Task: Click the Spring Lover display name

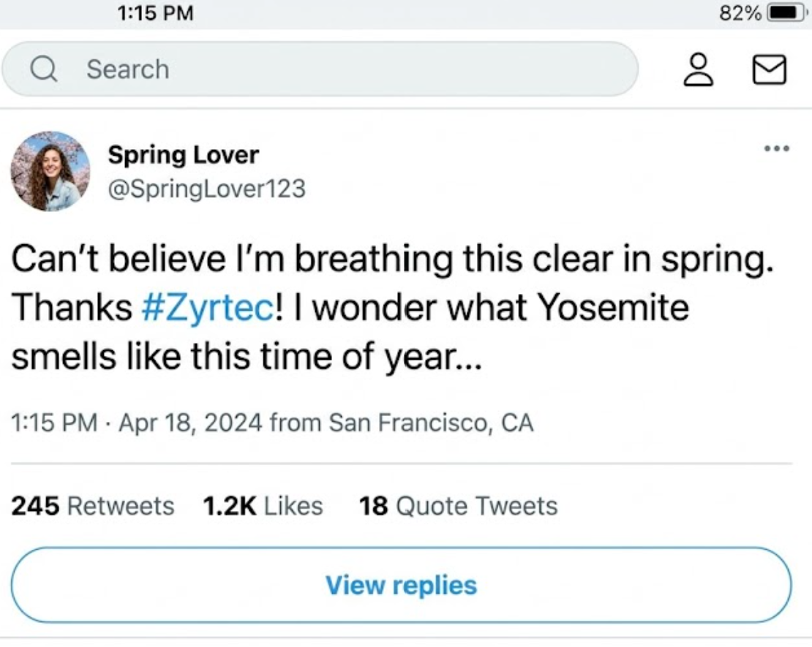Action: (x=184, y=155)
